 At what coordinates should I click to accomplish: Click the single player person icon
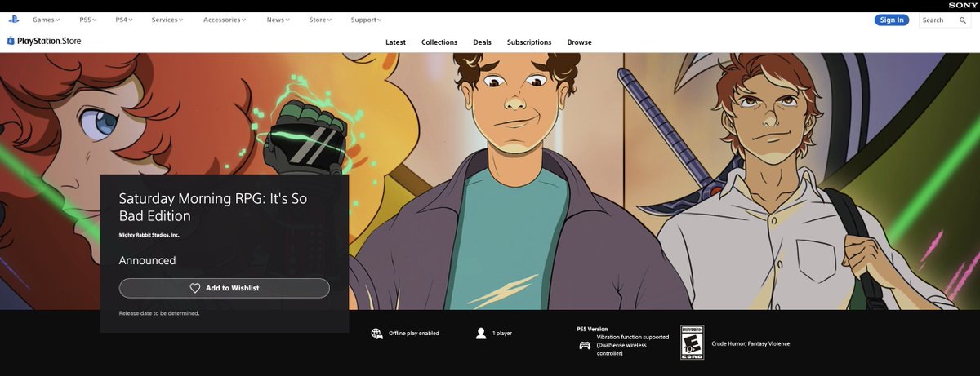pos(481,333)
